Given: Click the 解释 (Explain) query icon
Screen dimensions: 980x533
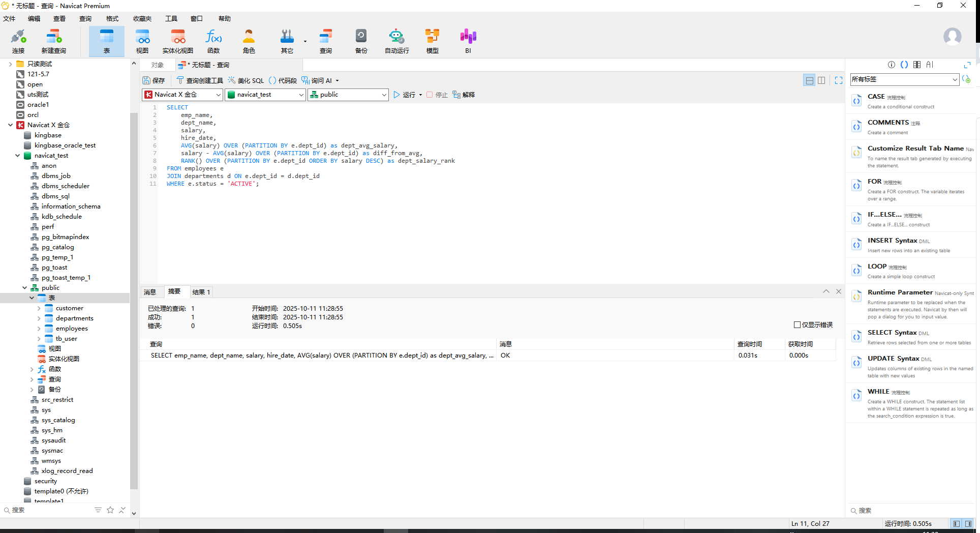Looking at the screenshot, I should (464, 95).
